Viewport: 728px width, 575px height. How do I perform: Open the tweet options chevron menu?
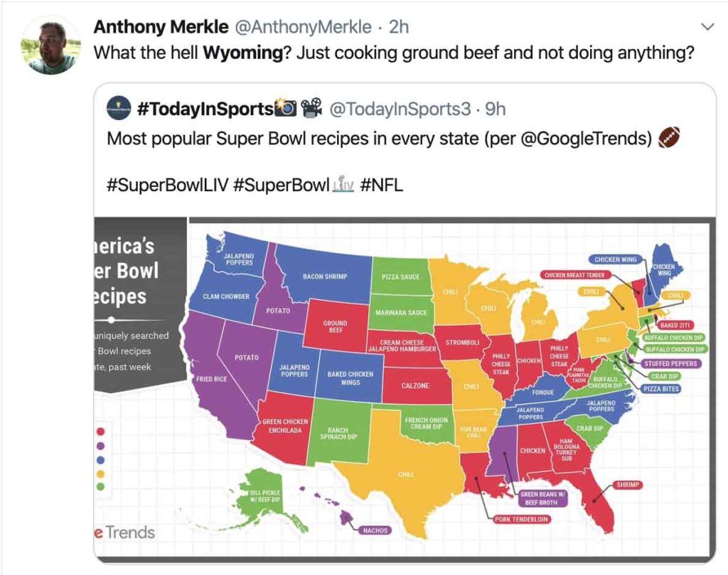point(707,26)
